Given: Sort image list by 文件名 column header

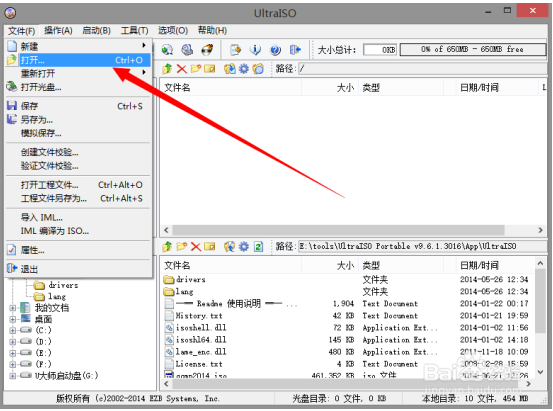Looking at the screenshot, I should click(231, 87).
